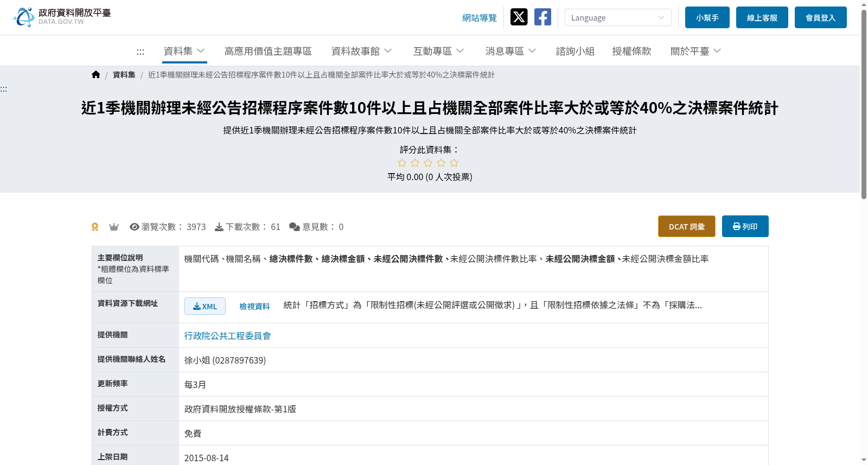Click the gold medal badge icon

95,227
